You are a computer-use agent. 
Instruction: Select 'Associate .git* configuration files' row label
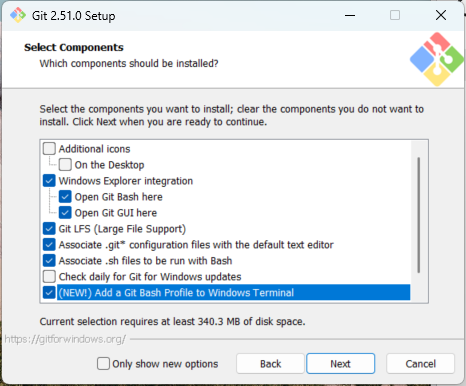[196, 245]
